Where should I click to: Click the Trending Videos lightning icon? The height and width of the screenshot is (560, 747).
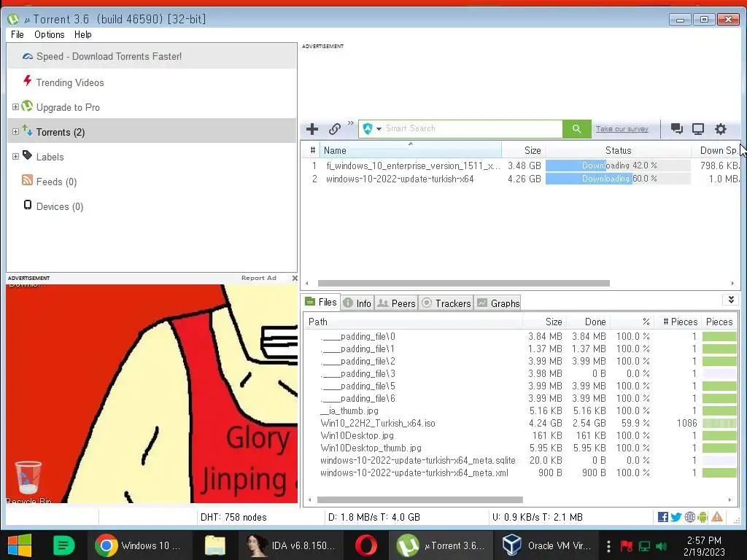tap(28, 80)
